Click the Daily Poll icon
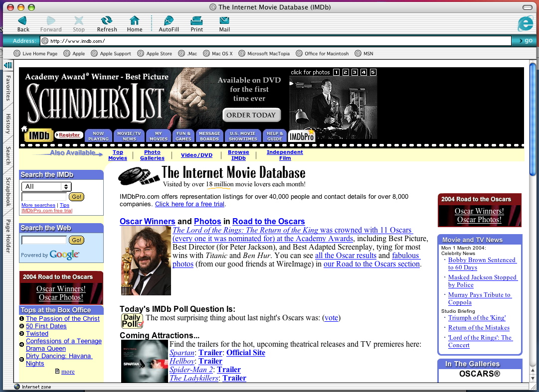The image size is (539, 392). (132, 321)
